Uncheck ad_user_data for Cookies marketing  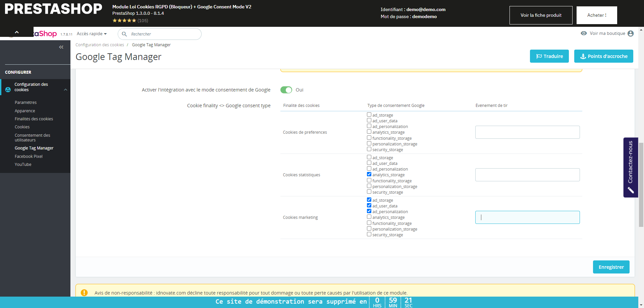pos(369,205)
